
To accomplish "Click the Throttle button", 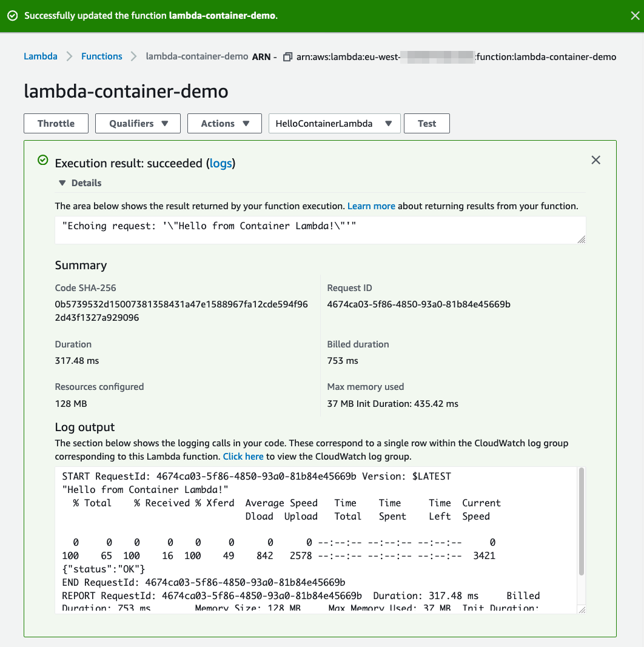I will (x=56, y=123).
